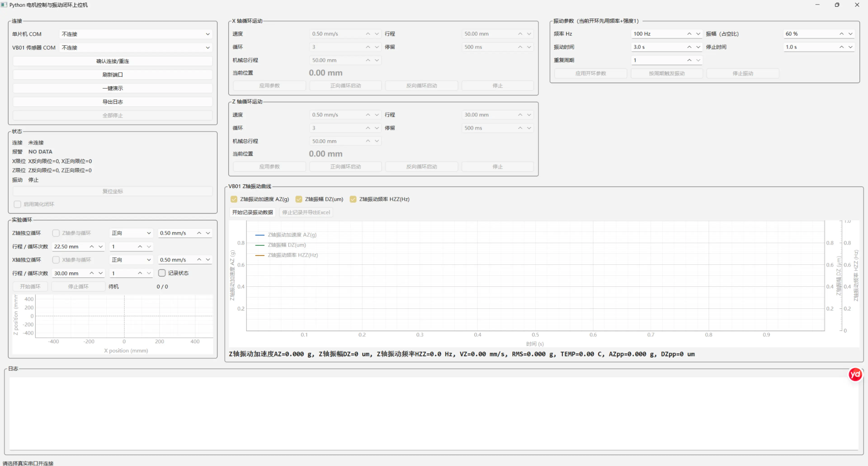Click Z轴振幅 DZ(um) legend entry in chart

280,245
